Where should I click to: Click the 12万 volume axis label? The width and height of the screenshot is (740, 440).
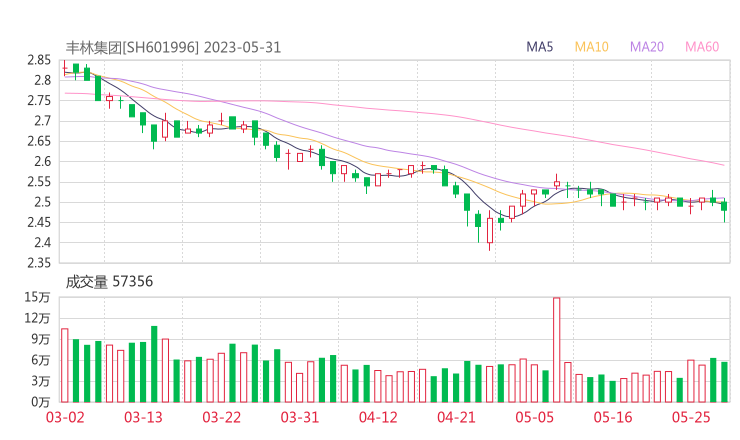37,318
